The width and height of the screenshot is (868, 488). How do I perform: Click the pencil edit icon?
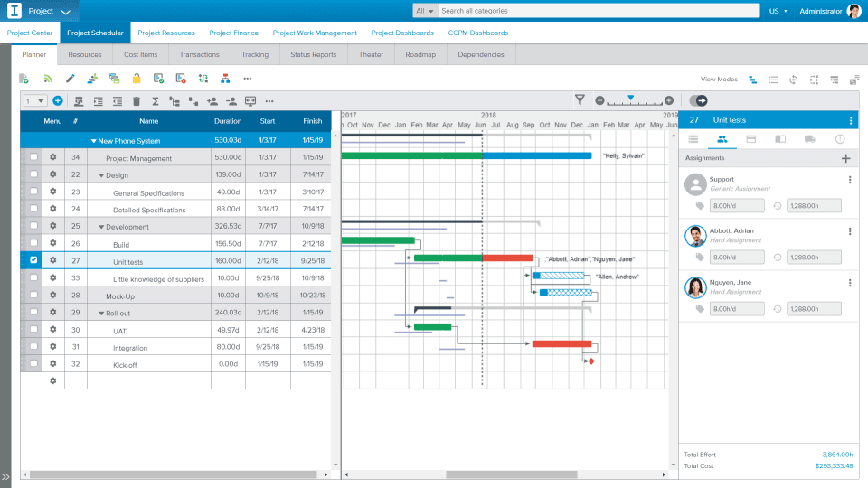tap(70, 79)
